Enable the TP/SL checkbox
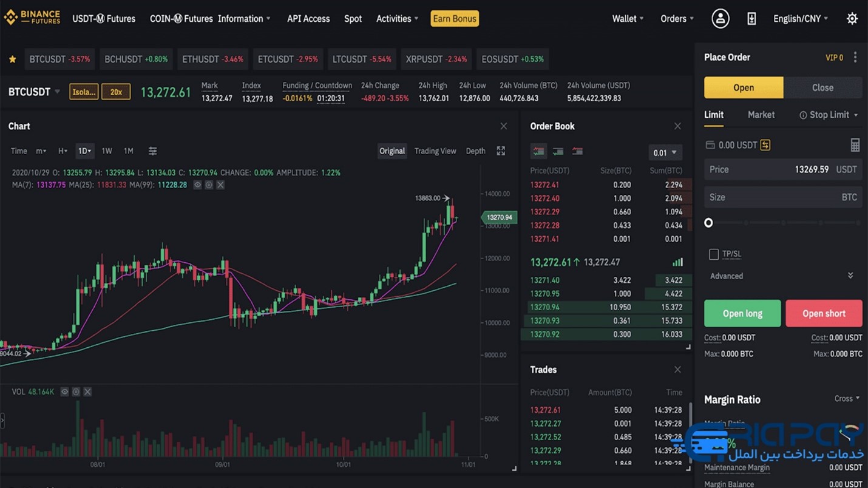Screen dimensions: 868x488 [714, 254]
